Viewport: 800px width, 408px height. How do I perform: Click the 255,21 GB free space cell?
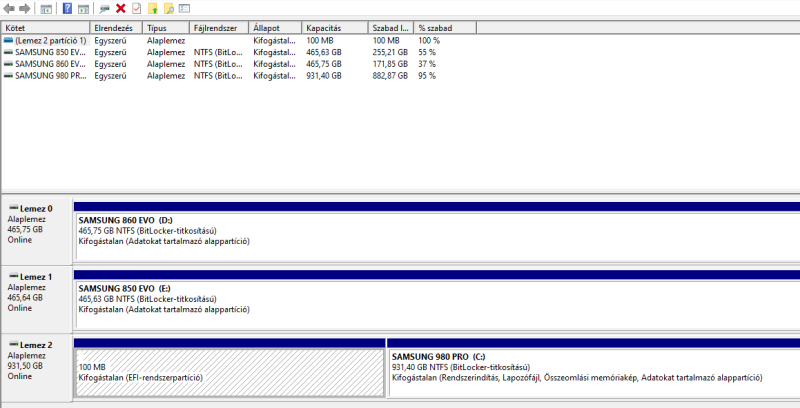pyautogui.click(x=390, y=52)
